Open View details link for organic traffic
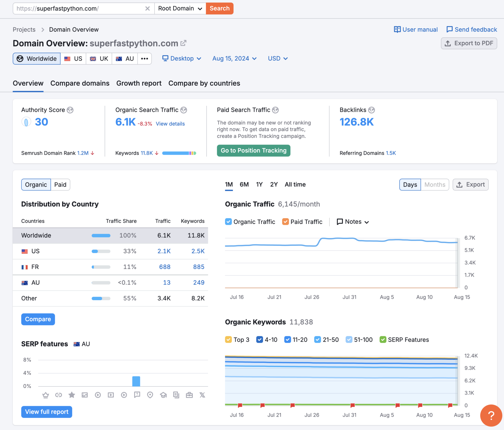Screen dimensions: 504x430 [170, 124]
